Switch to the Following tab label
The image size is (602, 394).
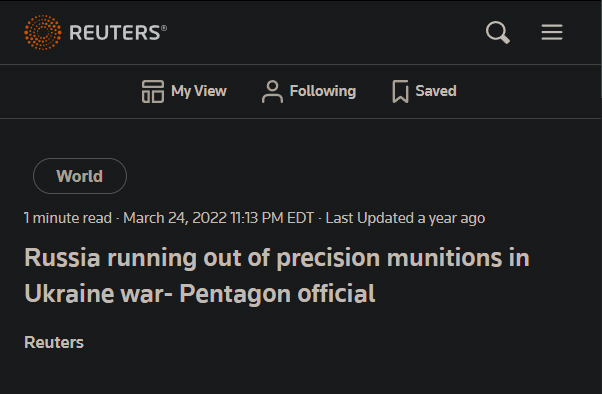pyautogui.click(x=323, y=91)
